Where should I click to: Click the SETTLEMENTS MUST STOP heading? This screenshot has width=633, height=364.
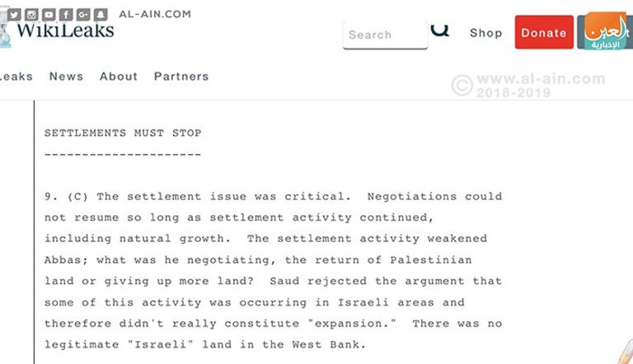coord(123,133)
